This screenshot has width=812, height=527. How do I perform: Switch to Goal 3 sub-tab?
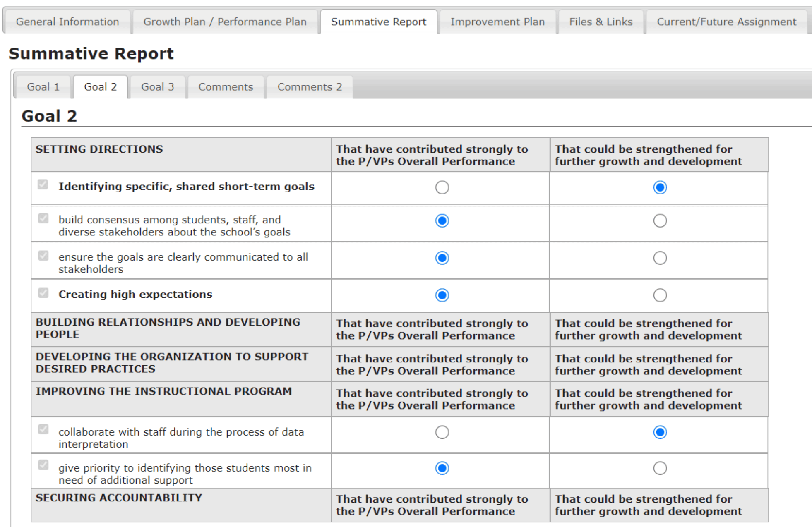pos(157,87)
